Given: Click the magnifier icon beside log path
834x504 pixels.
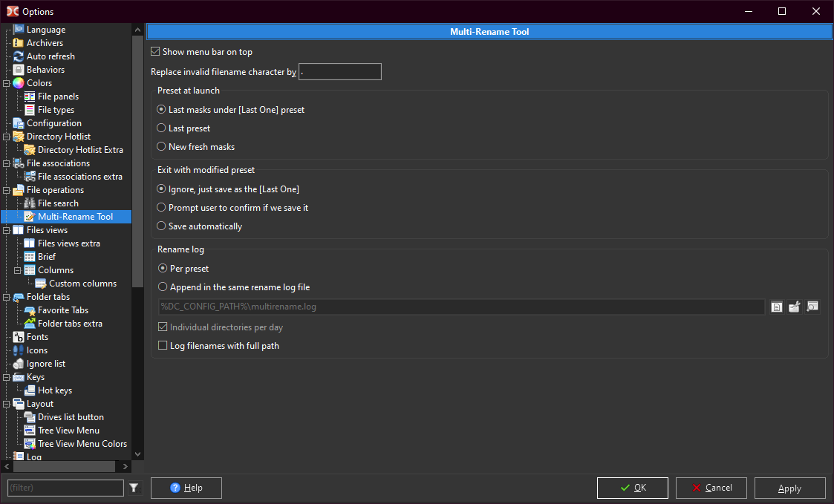Looking at the screenshot, I should 812,307.
